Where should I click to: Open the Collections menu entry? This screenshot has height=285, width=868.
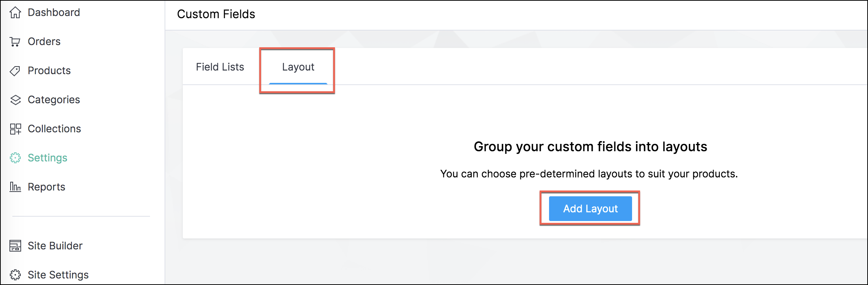[x=54, y=129]
